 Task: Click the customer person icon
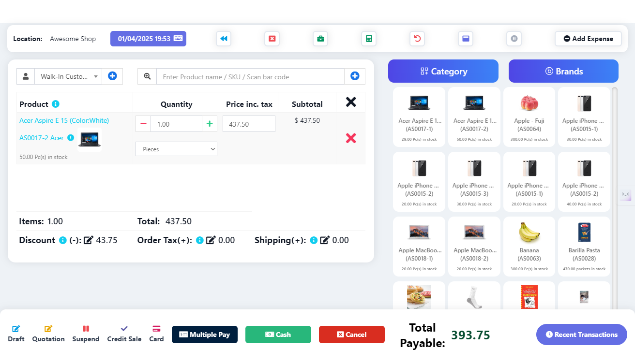(26, 76)
